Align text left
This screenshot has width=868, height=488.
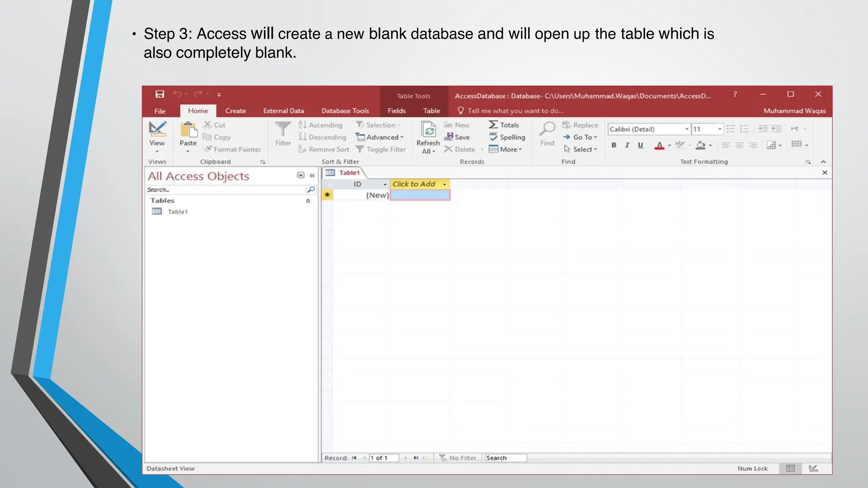726,145
